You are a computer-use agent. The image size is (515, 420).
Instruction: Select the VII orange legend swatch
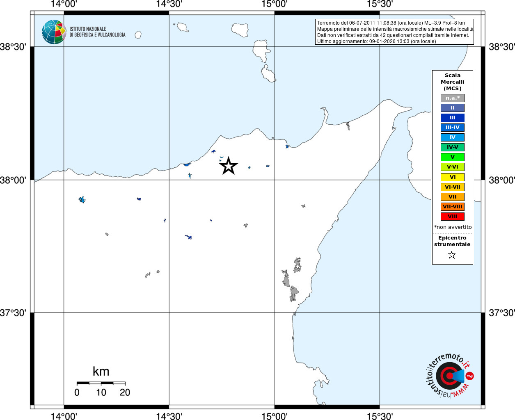(453, 197)
